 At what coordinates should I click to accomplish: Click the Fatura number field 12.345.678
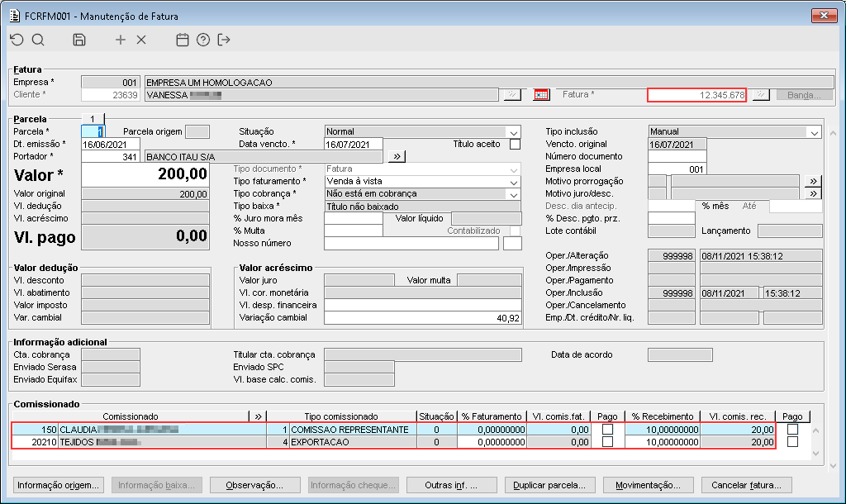[697, 95]
